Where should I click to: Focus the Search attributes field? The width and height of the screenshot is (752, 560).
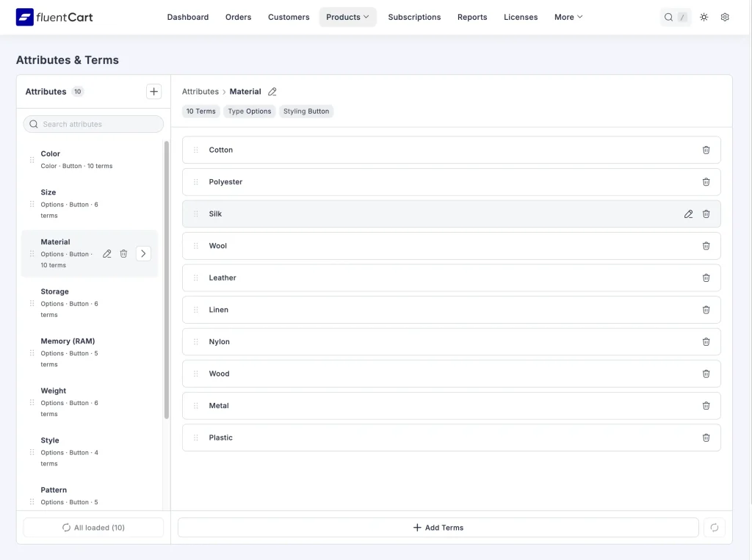coord(93,124)
